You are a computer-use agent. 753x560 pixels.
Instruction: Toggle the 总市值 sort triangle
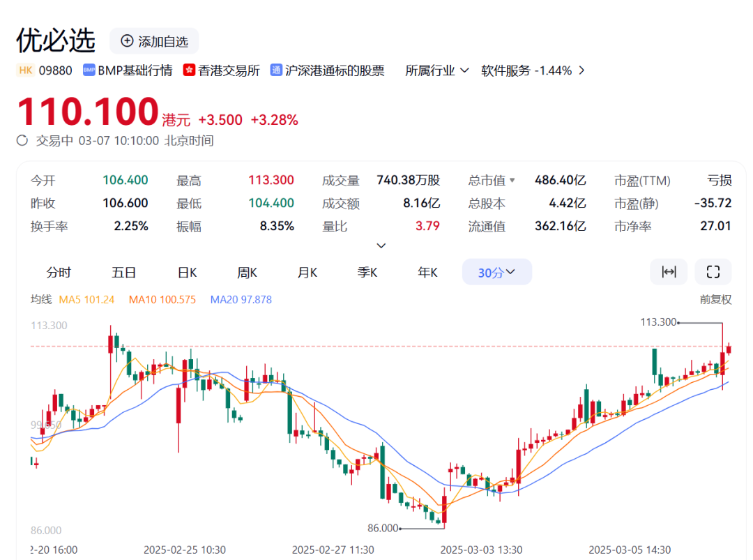[512, 181]
